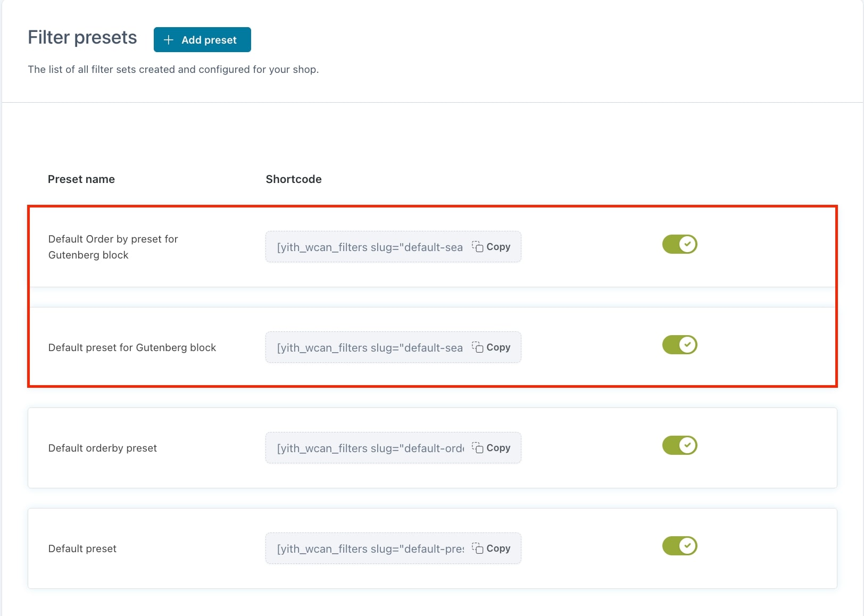Copy shortcode for Default Order by preset Gutenberg
The width and height of the screenshot is (864, 616).
(491, 247)
